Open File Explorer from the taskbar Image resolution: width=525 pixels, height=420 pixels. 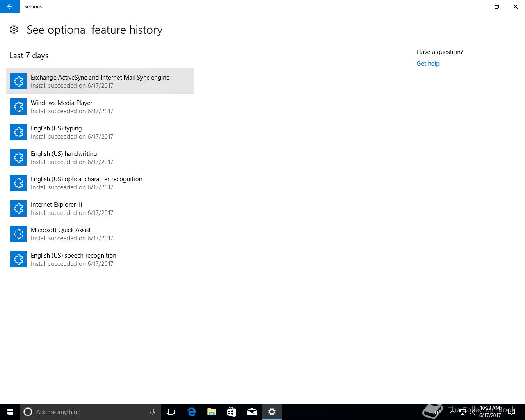pyautogui.click(x=211, y=412)
